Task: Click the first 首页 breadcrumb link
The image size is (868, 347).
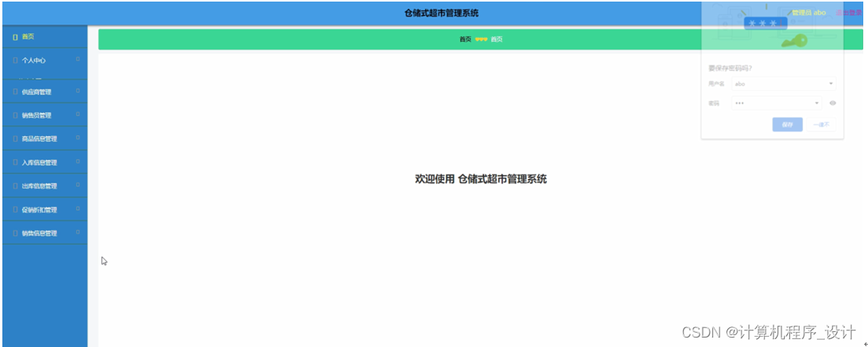Action: click(465, 39)
